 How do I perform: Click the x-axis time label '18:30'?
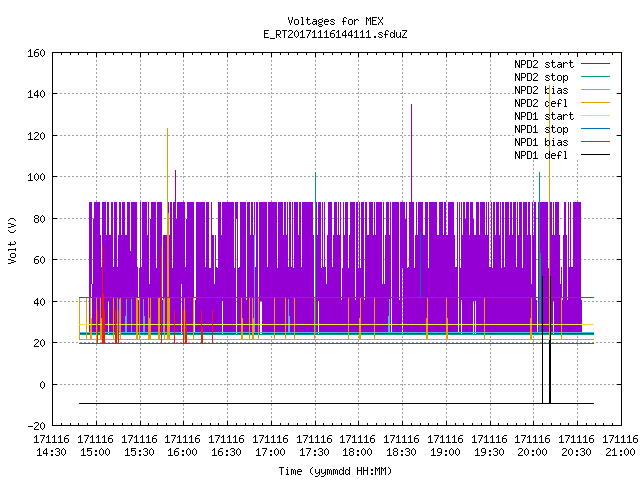(x=402, y=453)
